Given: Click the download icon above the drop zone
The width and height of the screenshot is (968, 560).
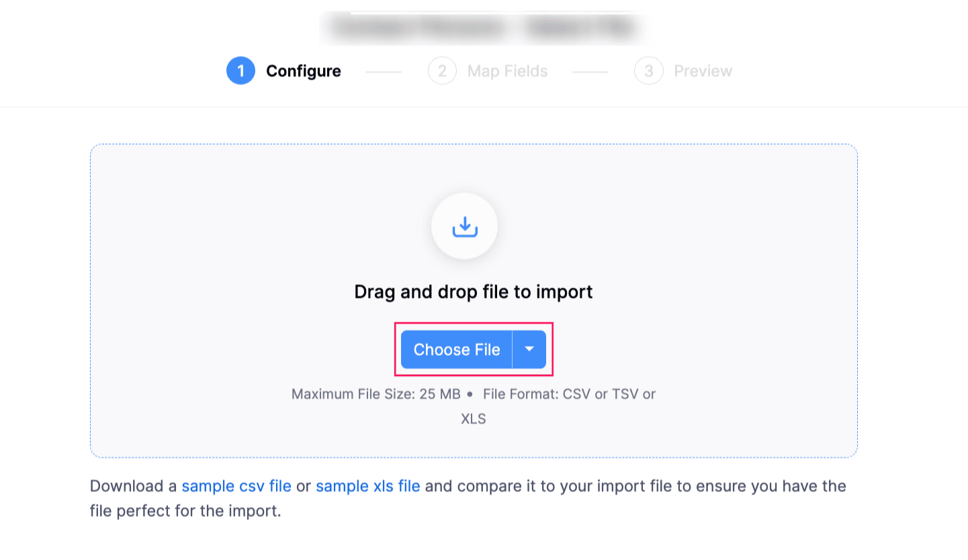Looking at the screenshot, I should [x=464, y=226].
